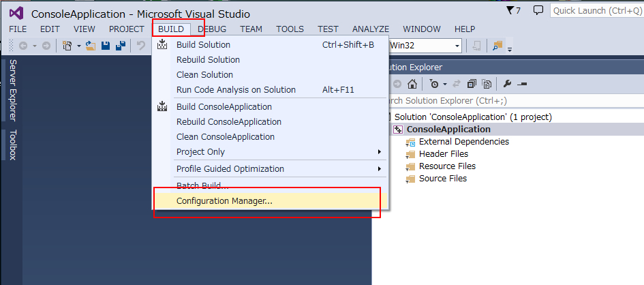644x285 pixels.
Task: Select Build ConsoleApplication menu entry
Action: (x=271, y=107)
